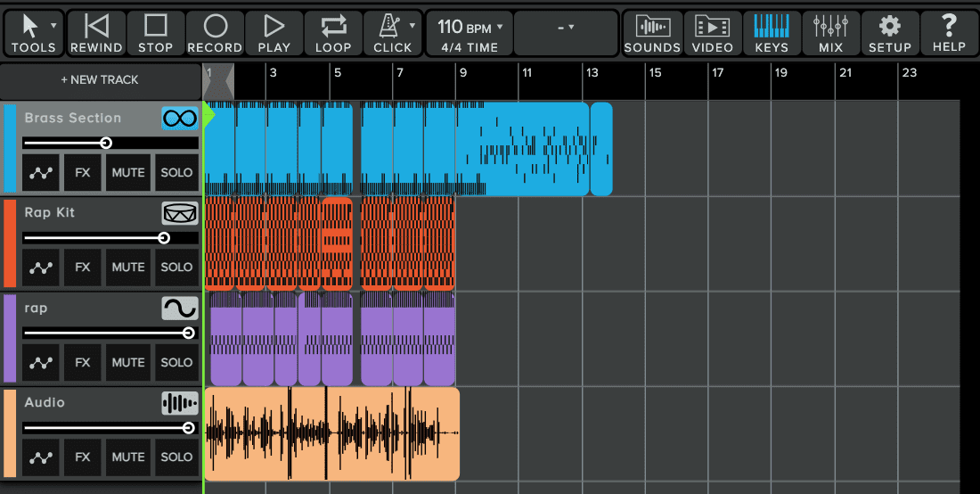Solo the Audio track
Image resolution: width=980 pixels, height=494 pixels.
click(176, 457)
